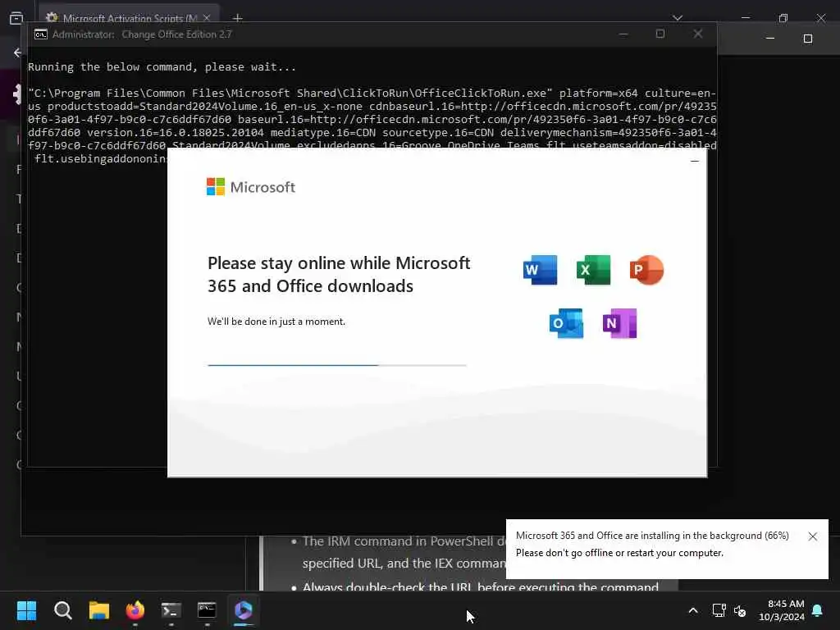This screenshot has width=840, height=630.
Task: Dismiss the Office installing notification
Action: coord(813,536)
